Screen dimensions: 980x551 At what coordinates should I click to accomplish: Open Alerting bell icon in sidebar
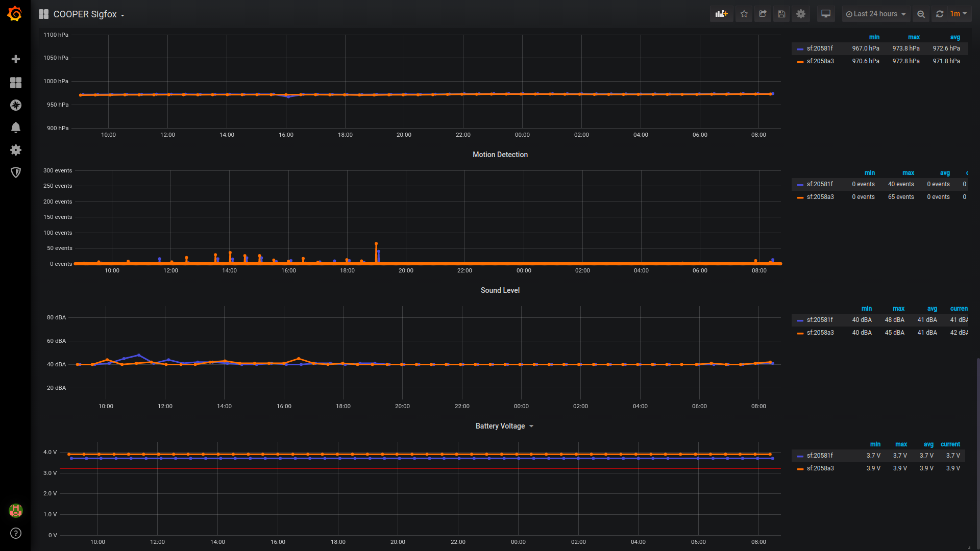pos(16,128)
